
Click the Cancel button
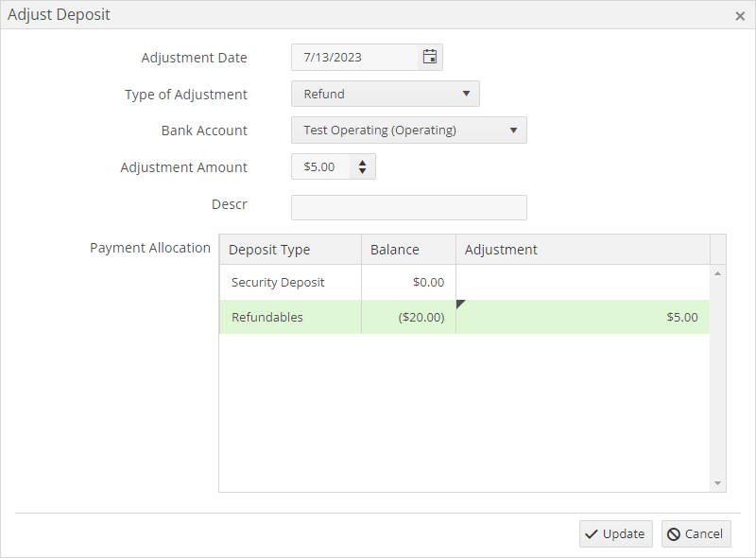tap(696, 533)
